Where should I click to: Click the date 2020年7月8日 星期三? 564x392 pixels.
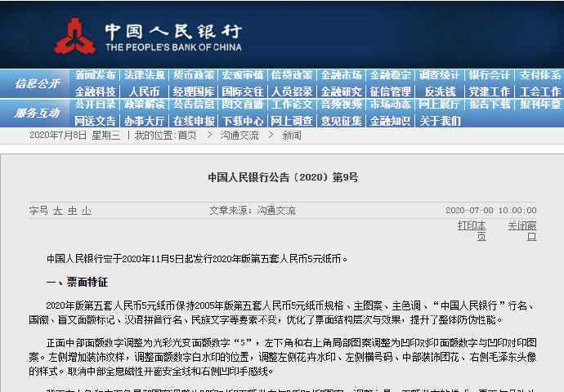point(75,136)
